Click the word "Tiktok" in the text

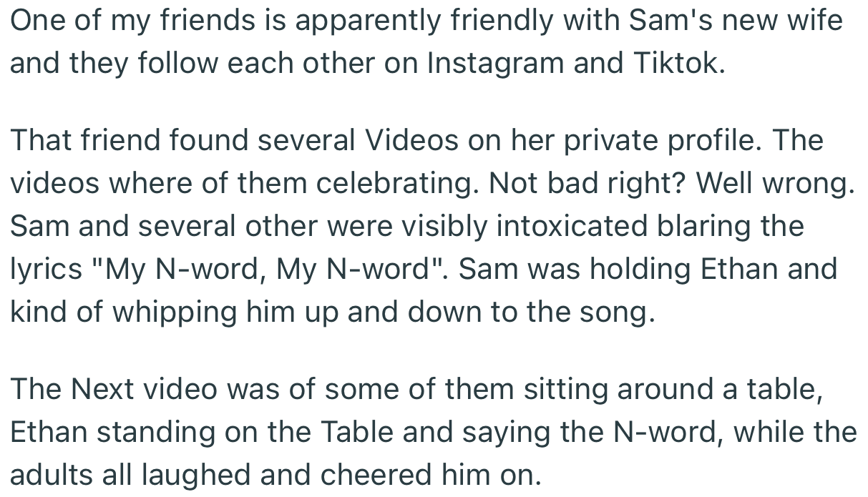(678, 63)
